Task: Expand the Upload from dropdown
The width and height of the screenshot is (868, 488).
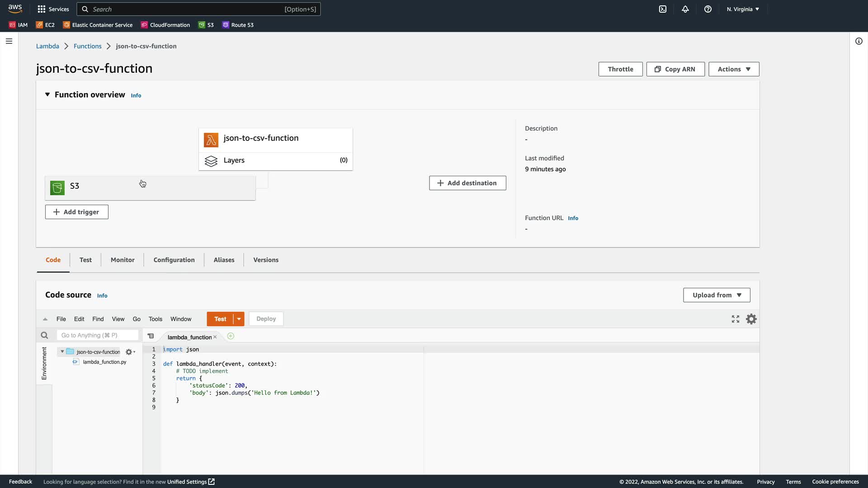Action: click(x=717, y=295)
